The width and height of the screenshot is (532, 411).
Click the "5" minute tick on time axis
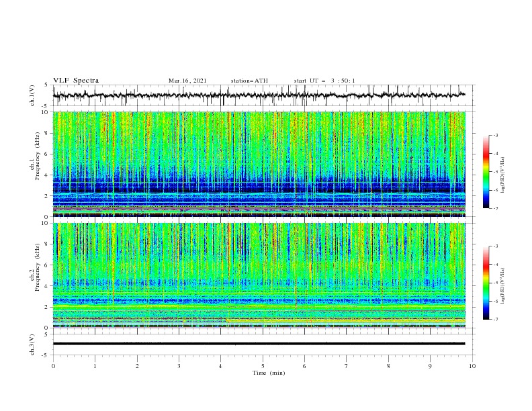pyautogui.click(x=263, y=366)
